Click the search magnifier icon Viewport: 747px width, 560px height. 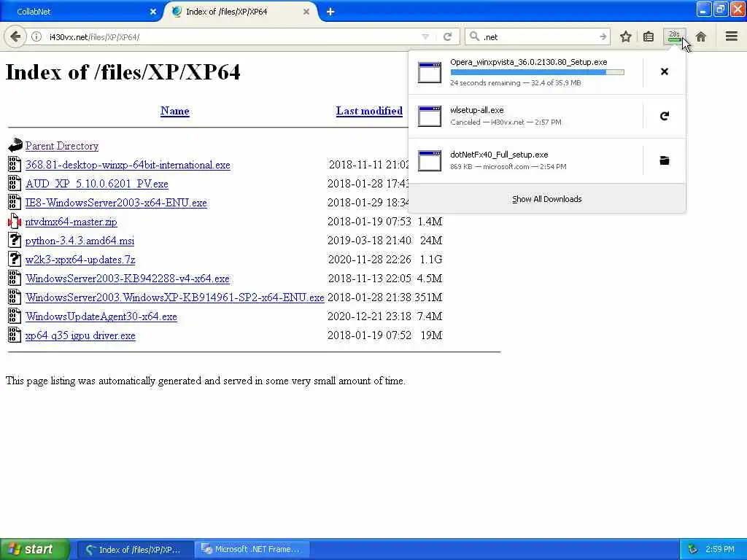click(x=474, y=36)
